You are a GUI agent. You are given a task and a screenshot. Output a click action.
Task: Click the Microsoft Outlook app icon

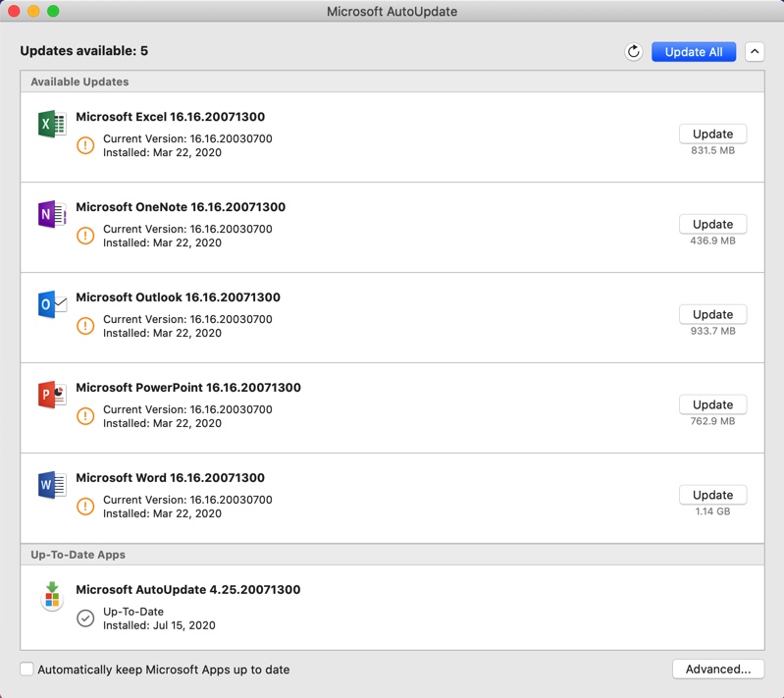point(52,304)
